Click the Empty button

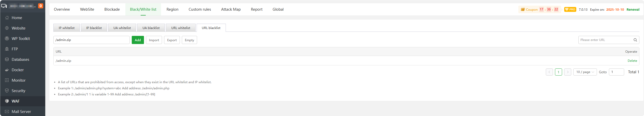(189, 40)
